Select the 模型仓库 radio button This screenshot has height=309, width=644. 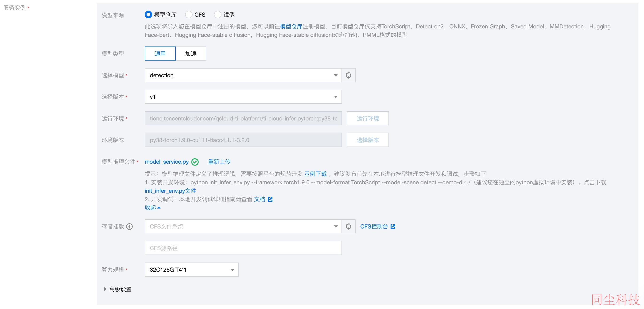tap(148, 15)
